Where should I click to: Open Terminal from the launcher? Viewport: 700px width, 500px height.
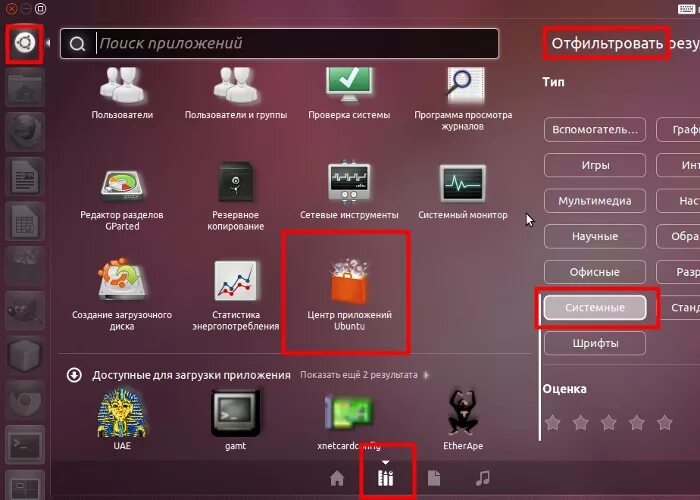coord(25,445)
